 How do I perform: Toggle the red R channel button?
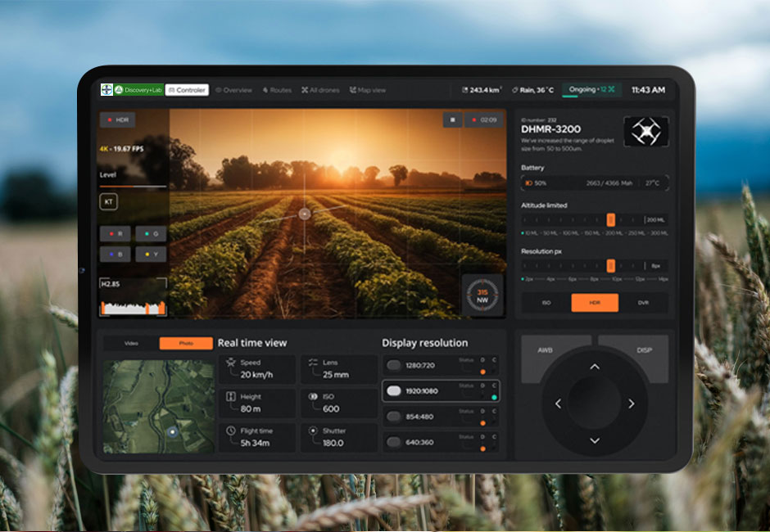[x=115, y=233]
